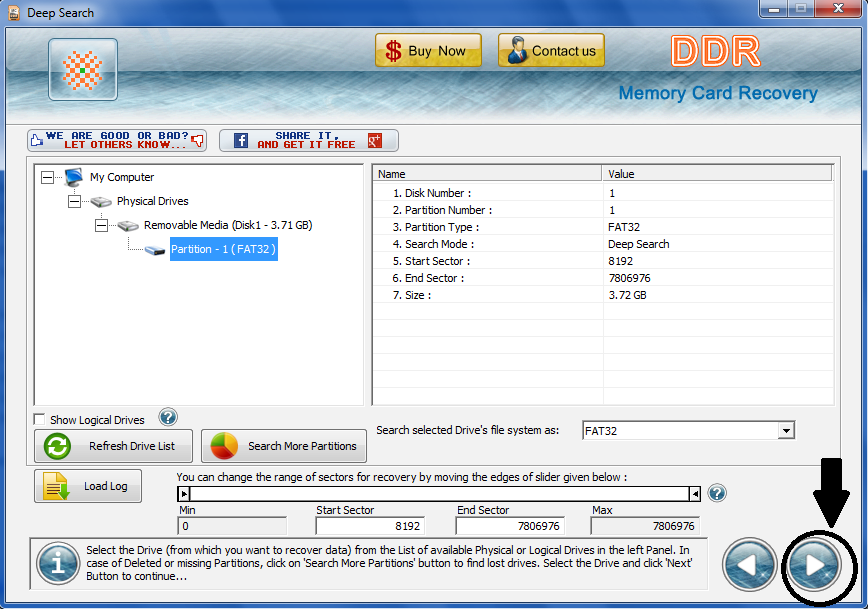Open the Contact us button
This screenshot has height=611, width=868.
(551, 50)
